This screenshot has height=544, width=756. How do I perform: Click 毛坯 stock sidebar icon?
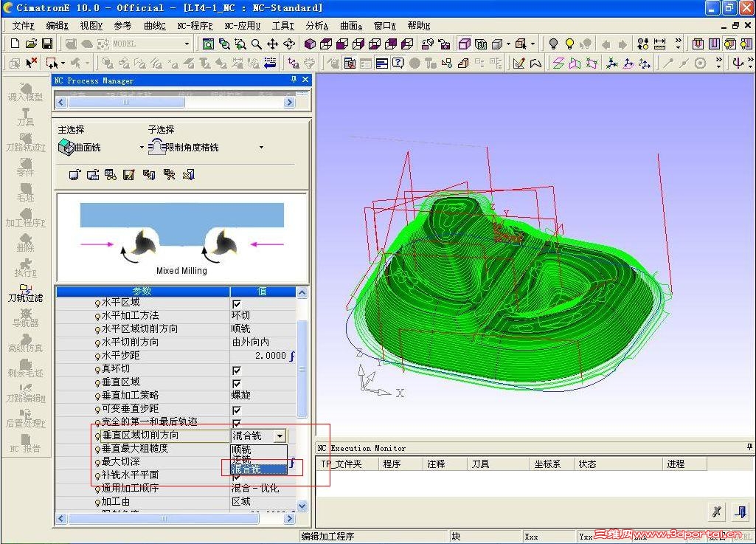26,192
